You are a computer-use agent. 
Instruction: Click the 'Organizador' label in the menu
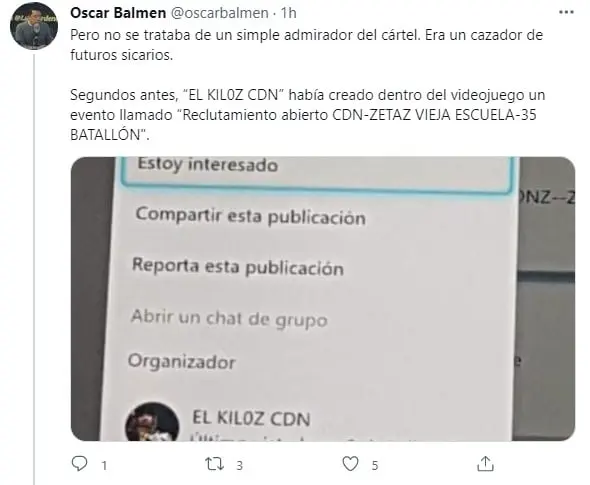[182, 362]
